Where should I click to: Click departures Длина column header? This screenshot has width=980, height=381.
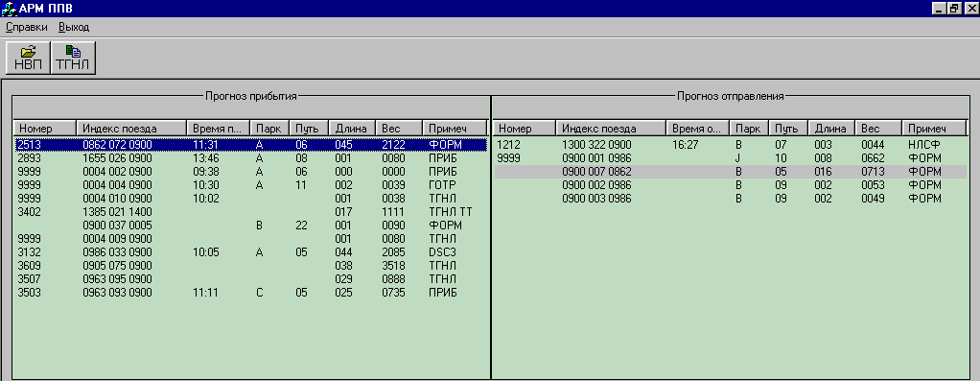click(x=831, y=129)
